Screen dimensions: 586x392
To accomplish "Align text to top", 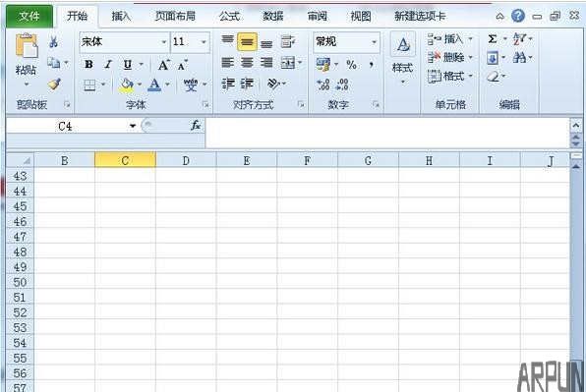I will (227, 40).
